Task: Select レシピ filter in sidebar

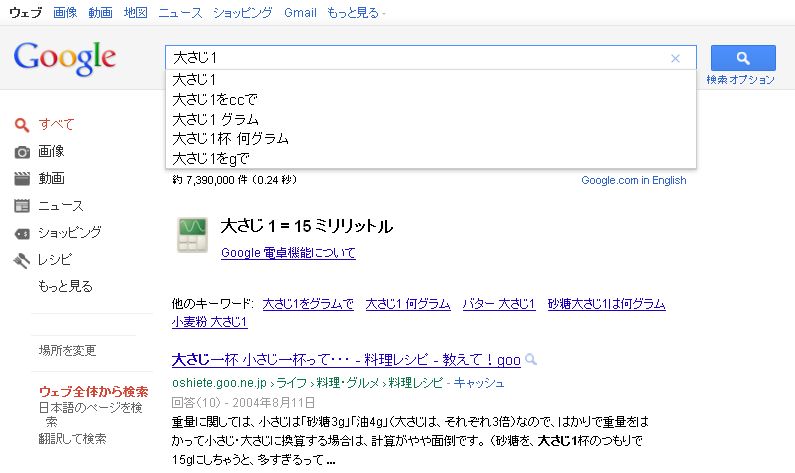Action: click(55, 260)
